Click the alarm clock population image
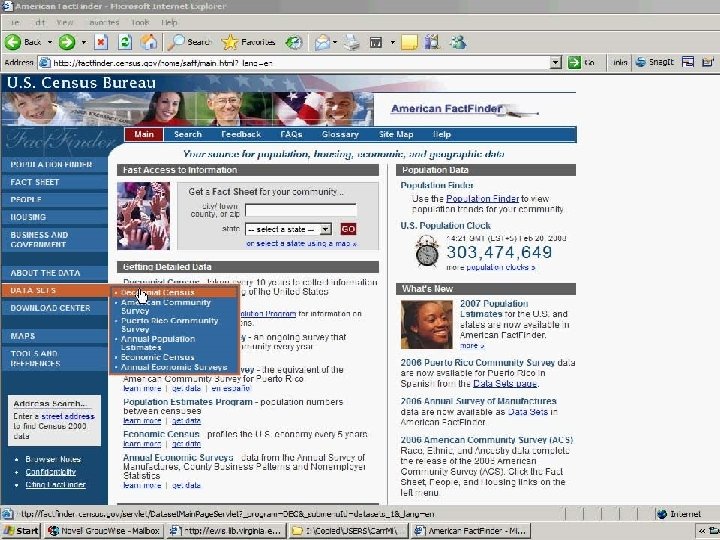The width and height of the screenshot is (720, 540). pos(427,251)
